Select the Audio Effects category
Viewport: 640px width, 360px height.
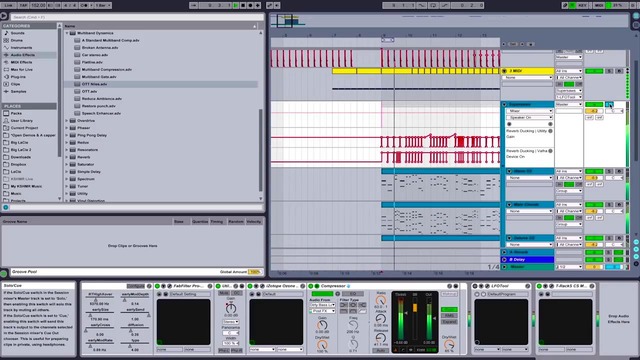pos(29,55)
